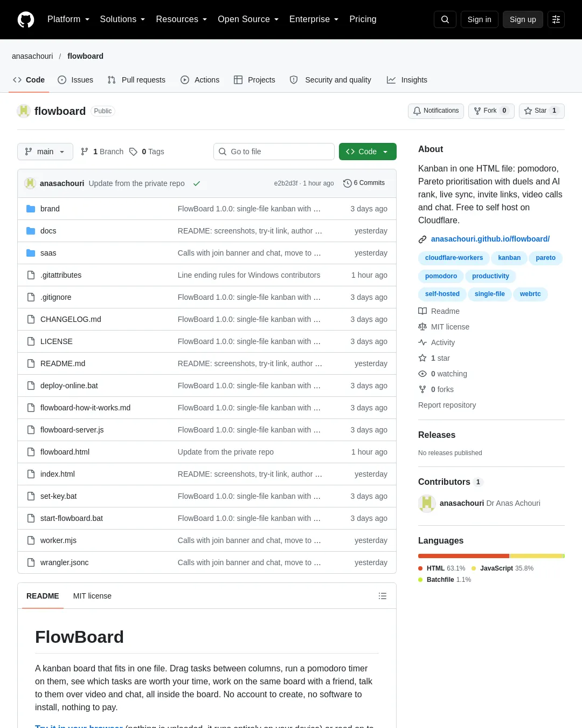
Task: Open the docs folder
Action: (x=48, y=231)
